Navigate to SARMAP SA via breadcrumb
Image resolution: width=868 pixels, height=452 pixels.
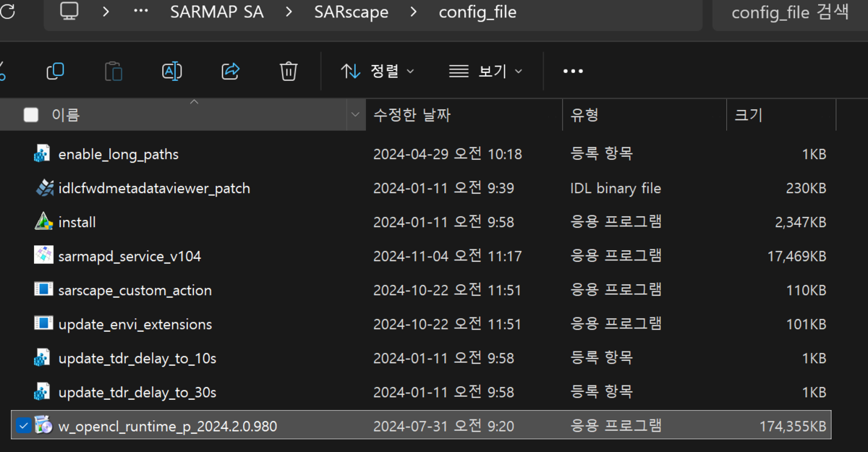[x=217, y=12]
